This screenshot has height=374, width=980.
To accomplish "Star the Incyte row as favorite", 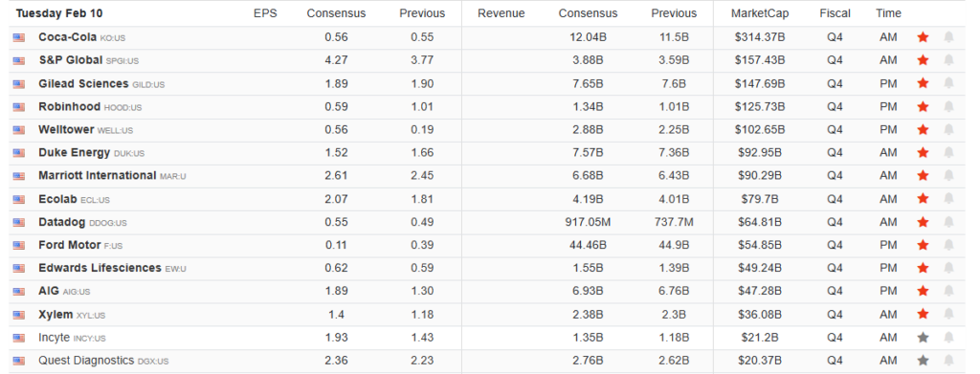I will (923, 338).
